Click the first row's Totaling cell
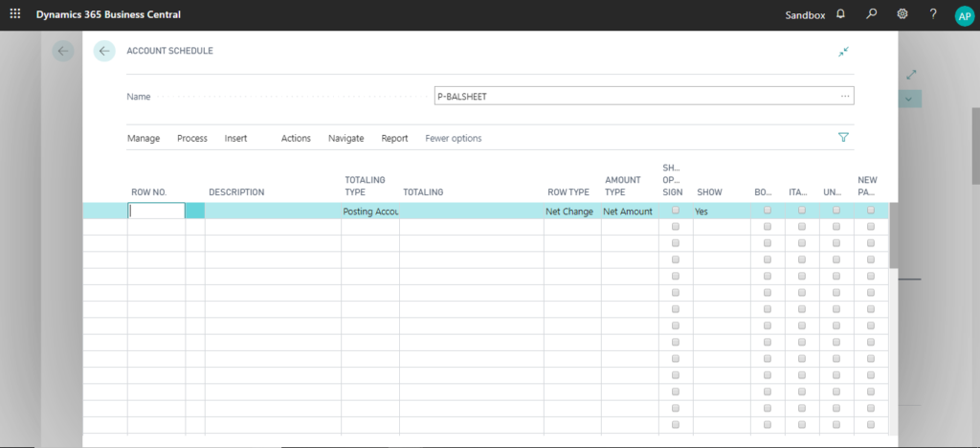980x448 pixels. click(471, 212)
